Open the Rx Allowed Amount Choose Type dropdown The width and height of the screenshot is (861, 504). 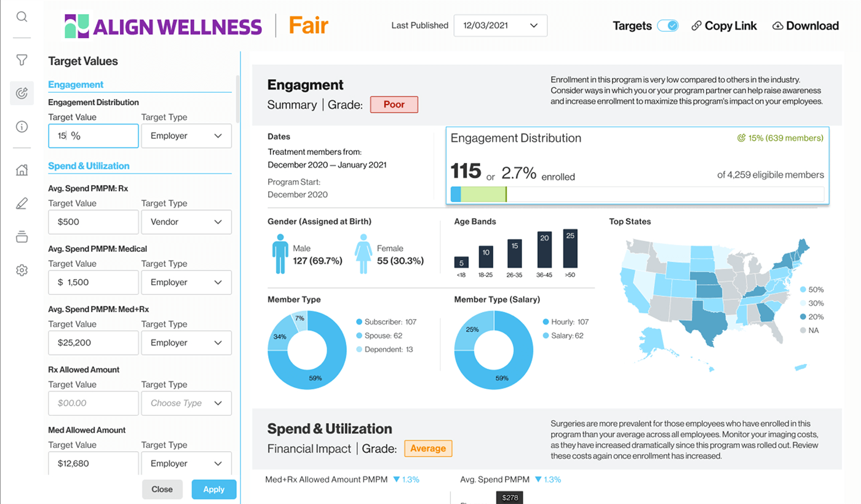pyautogui.click(x=186, y=403)
